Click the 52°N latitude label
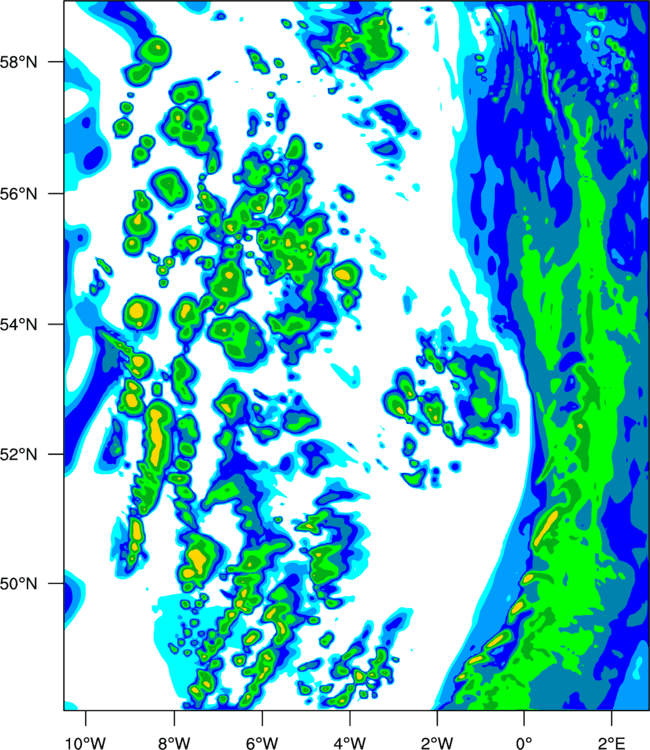Viewport: 650px width, 750px height. pyautogui.click(x=18, y=454)
